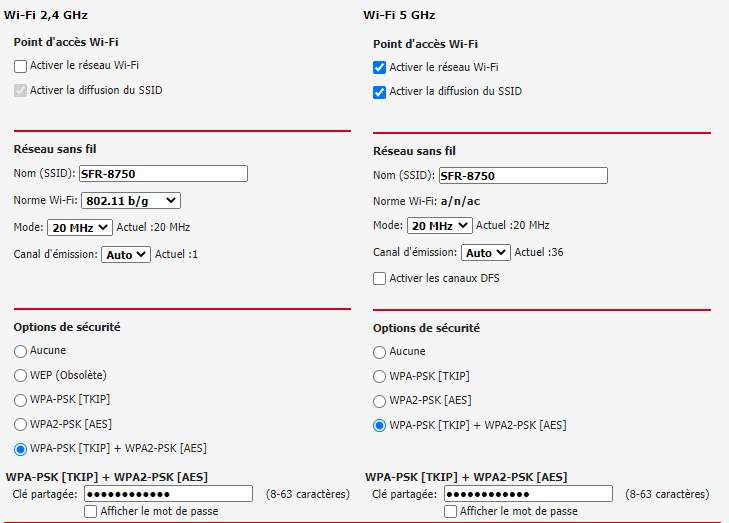
Task: Open 5 GHz Mode 20 MHz dropdown
Action: (439, 226)
